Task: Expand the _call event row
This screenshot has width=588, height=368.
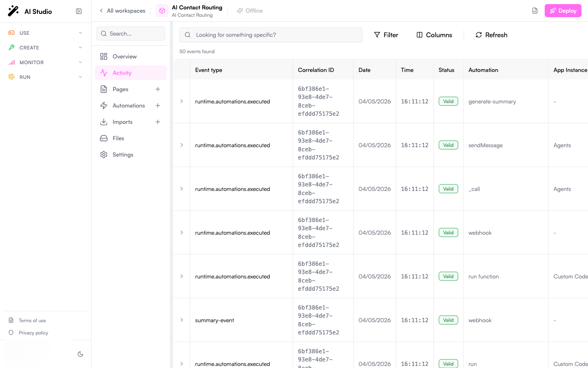Action: click(182, 189)
